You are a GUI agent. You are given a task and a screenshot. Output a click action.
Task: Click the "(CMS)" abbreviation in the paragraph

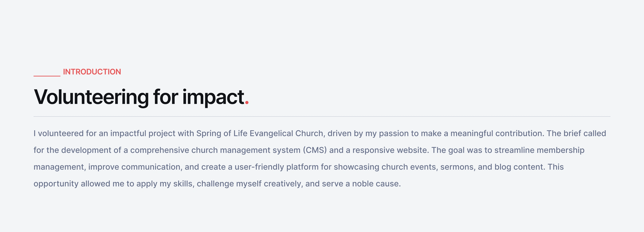315,150
